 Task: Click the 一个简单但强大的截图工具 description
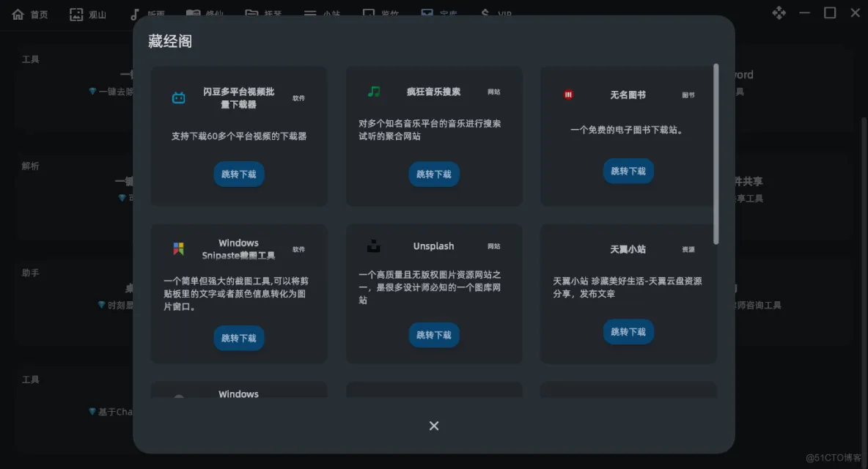[x=236, y=294]
